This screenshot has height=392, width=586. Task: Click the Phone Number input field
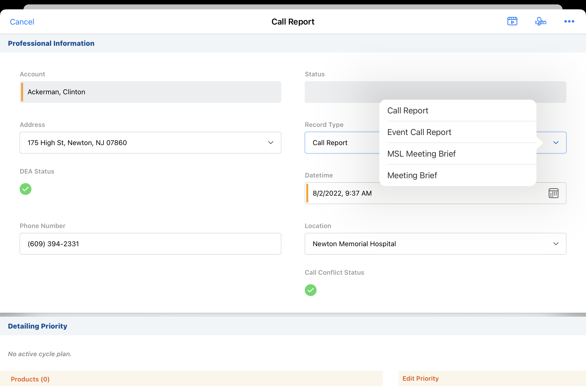(x=150, y=244)
